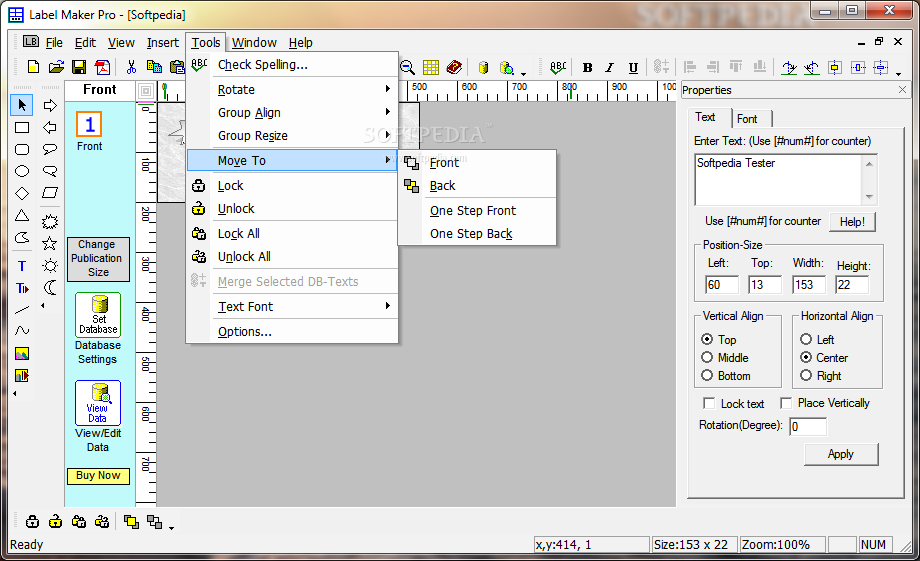Click the Open folder toolbar icon
The height and width of the screenshot is (561, 920).
click(x=56, y=67)
